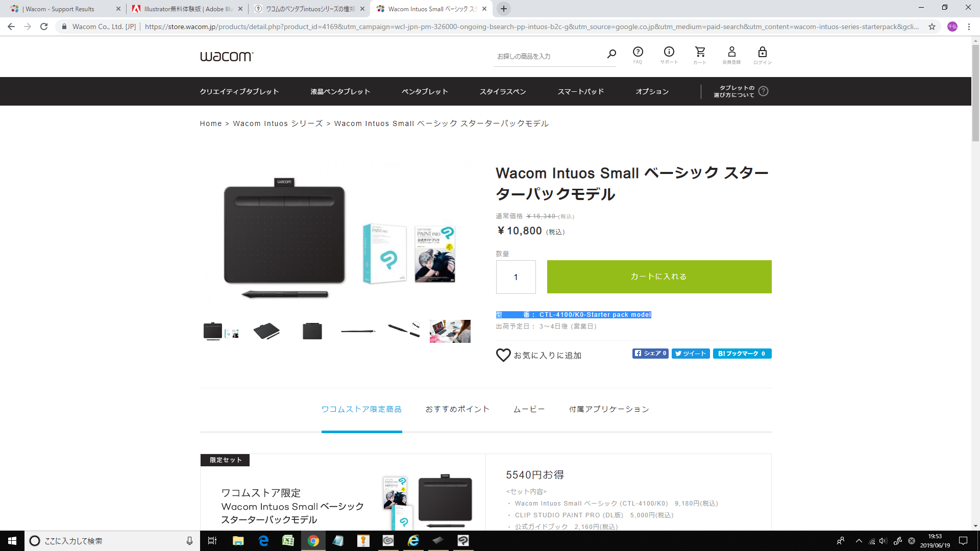Click the member registration person icon

(x=731, y=52)
